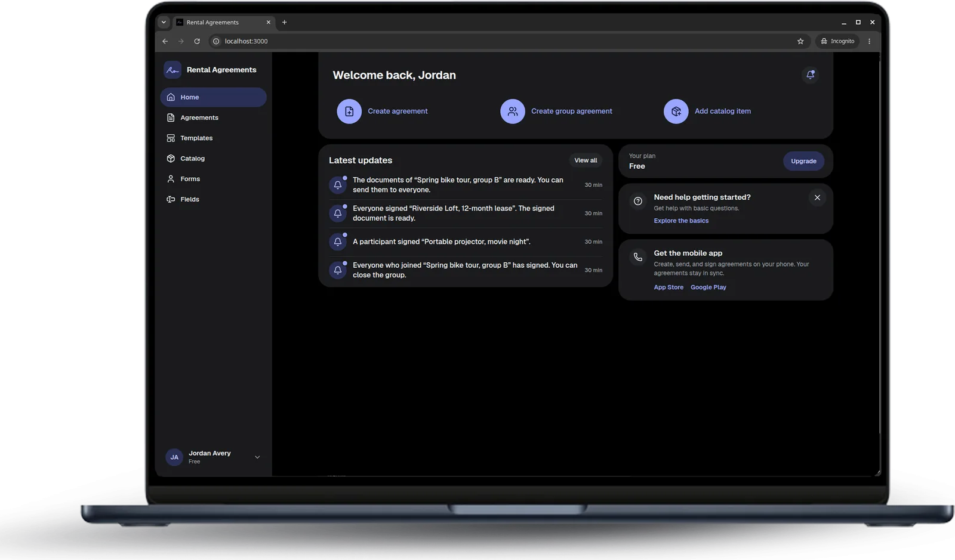The width and height of the screenshot is (955, 560).
Task: Click the phone icon in mobile app card
Action: (x=638, y=257)
